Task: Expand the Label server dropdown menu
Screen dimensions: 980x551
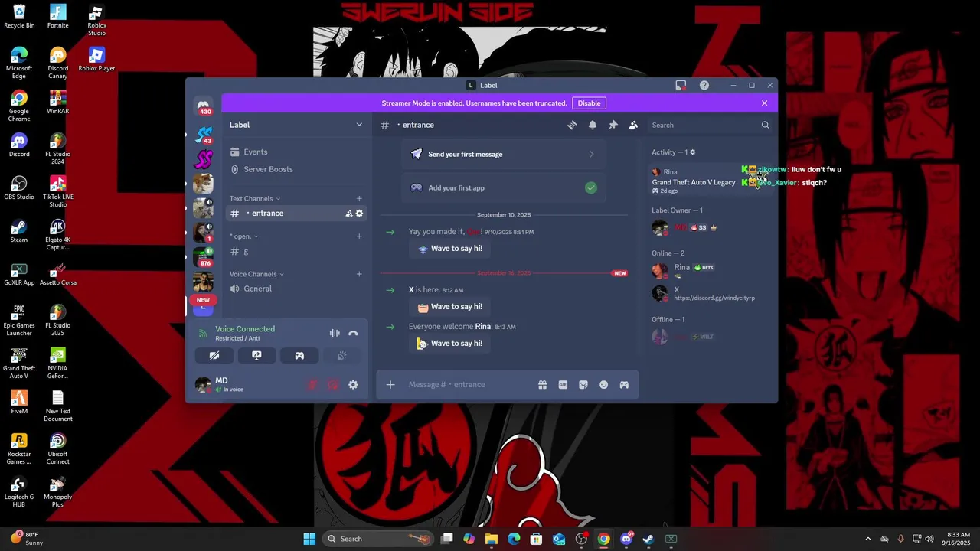Action: click(359, 125)
